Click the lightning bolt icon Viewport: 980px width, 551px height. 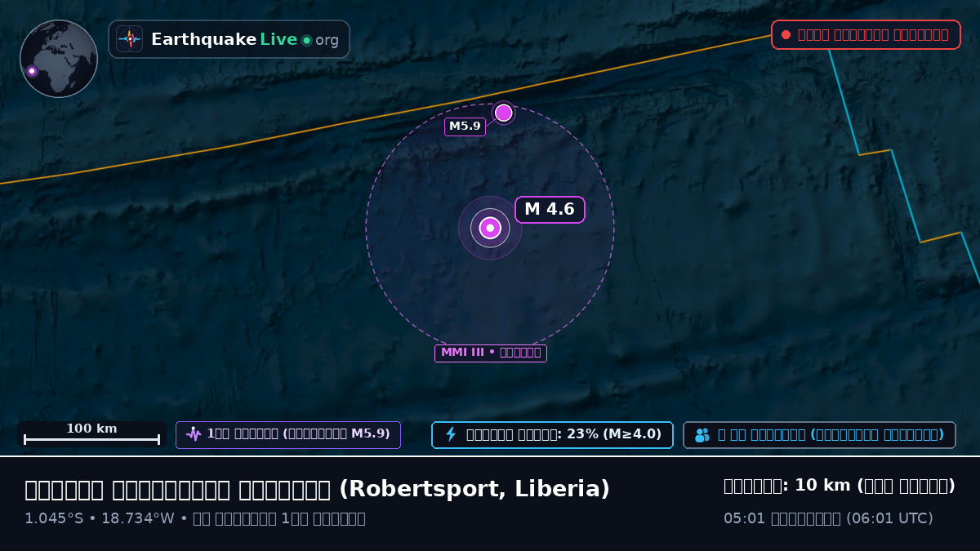pos(451,434)
